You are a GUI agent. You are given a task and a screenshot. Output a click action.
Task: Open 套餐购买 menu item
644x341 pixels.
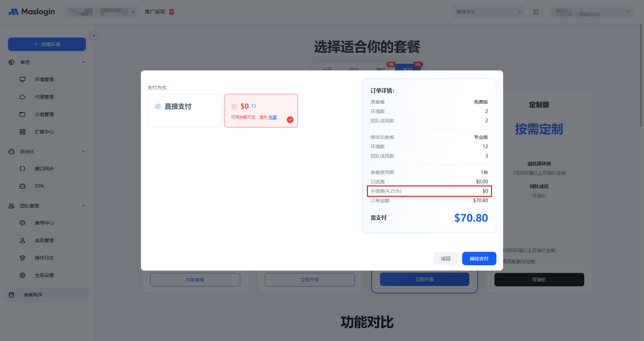point(33,295)
